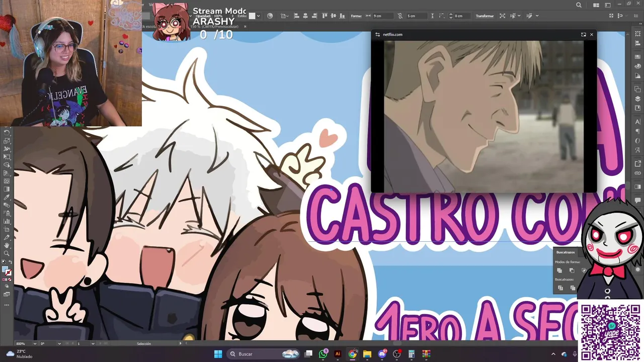Open Draw mode options in toolbar
644x362 pixels.
click(7, 286)
